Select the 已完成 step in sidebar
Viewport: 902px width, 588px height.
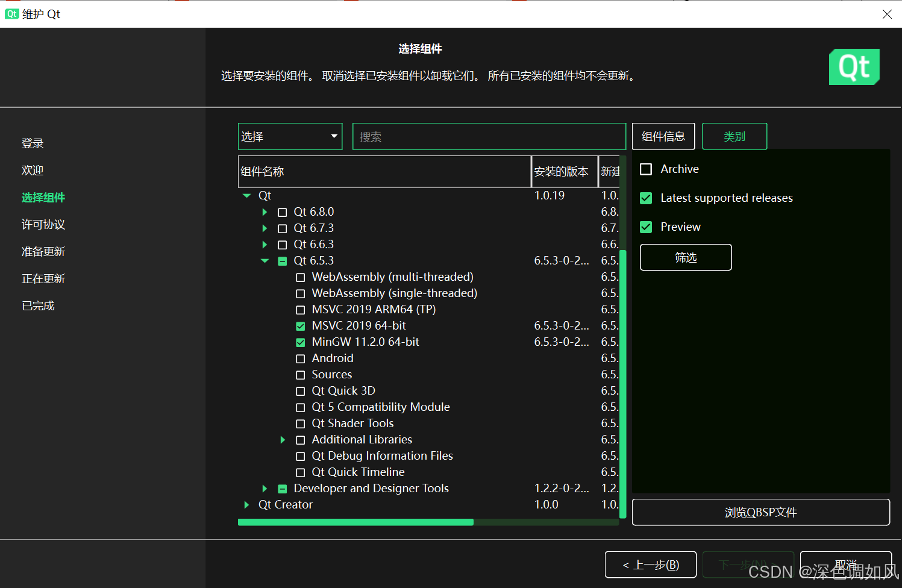coord(38,306)
